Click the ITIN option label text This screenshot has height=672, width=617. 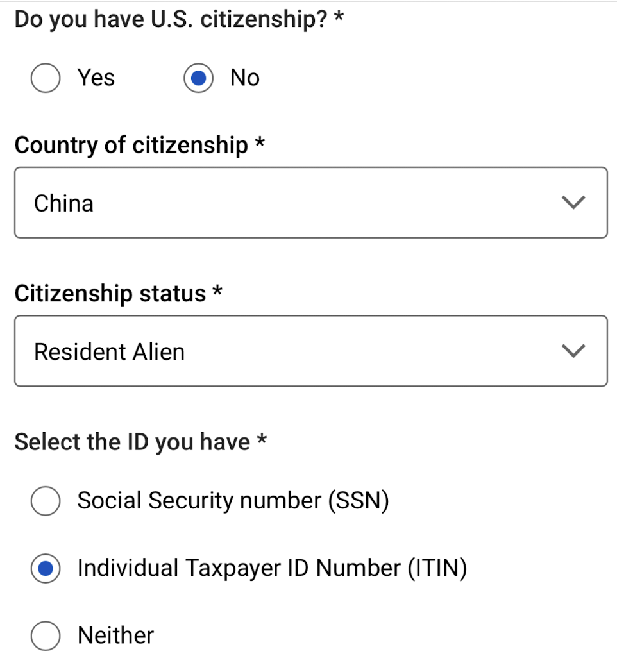pyautogui.click(x=273, y=568)
